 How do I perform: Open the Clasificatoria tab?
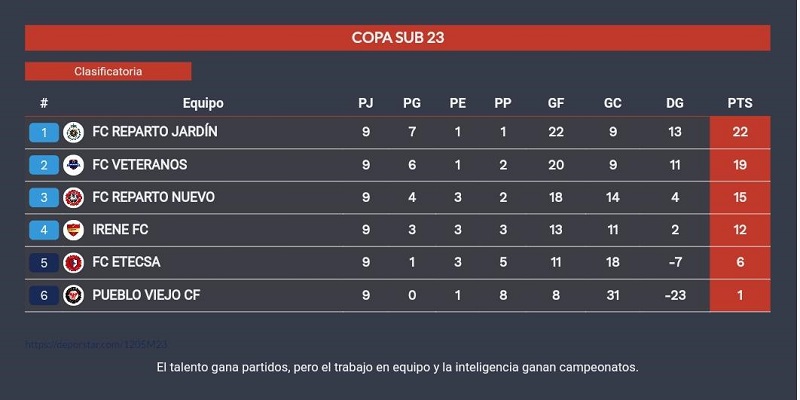108,71
